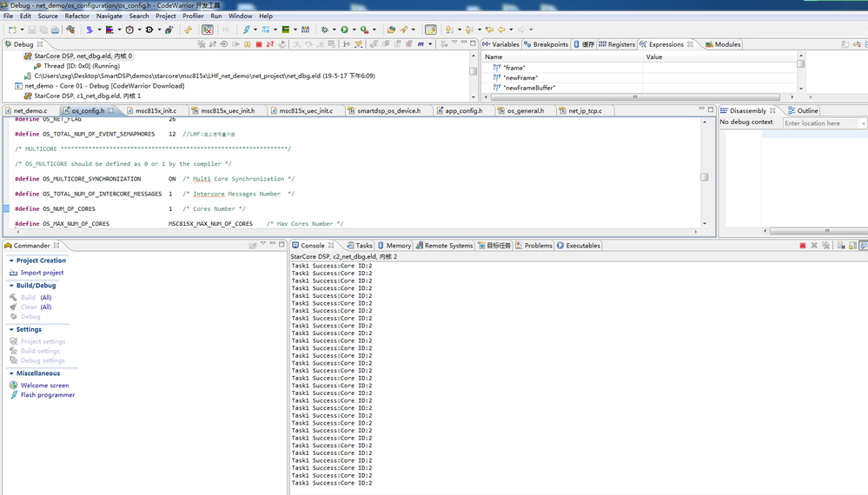Click the bug Debug launch toolbar icon
Screen dimensions: 868x495
(324, 30)
